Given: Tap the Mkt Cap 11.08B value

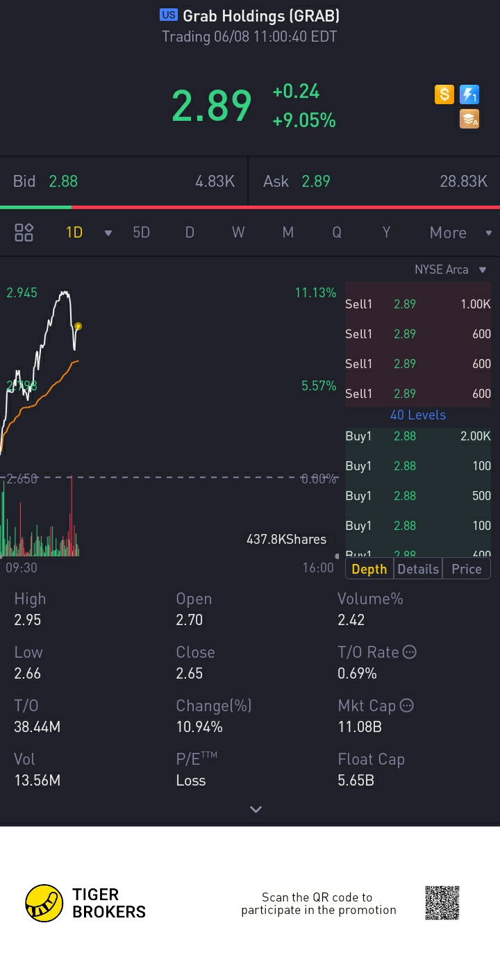Looking at the screenshot, I should pyautogui.click(x=360, y=726).
